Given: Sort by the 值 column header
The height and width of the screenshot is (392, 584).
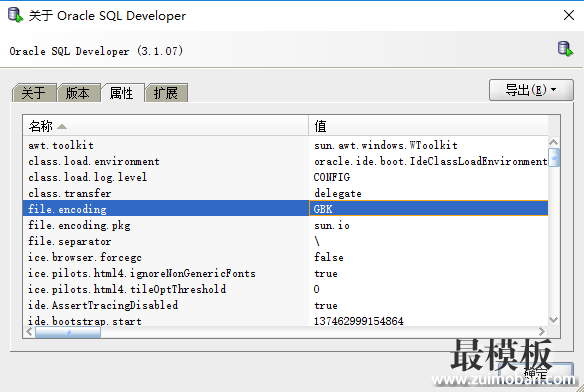Looking at the screenshot, I should pyautogui.click(x=428, y=126).
